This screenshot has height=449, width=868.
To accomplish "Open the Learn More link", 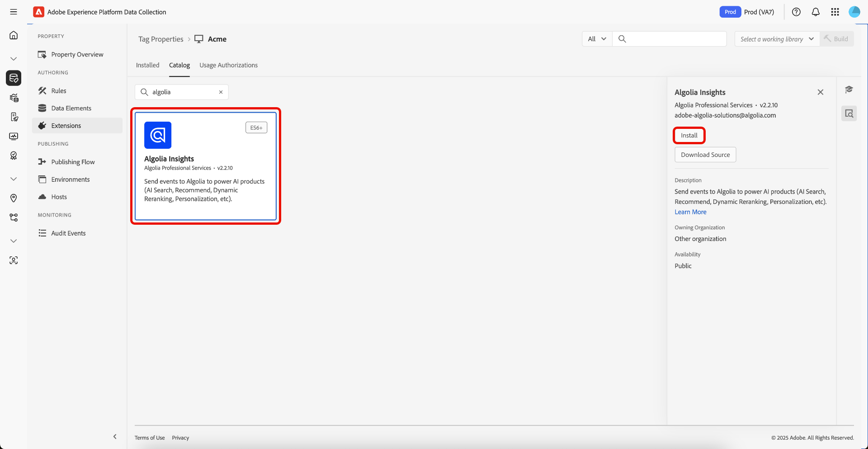I will pos(690,212).
